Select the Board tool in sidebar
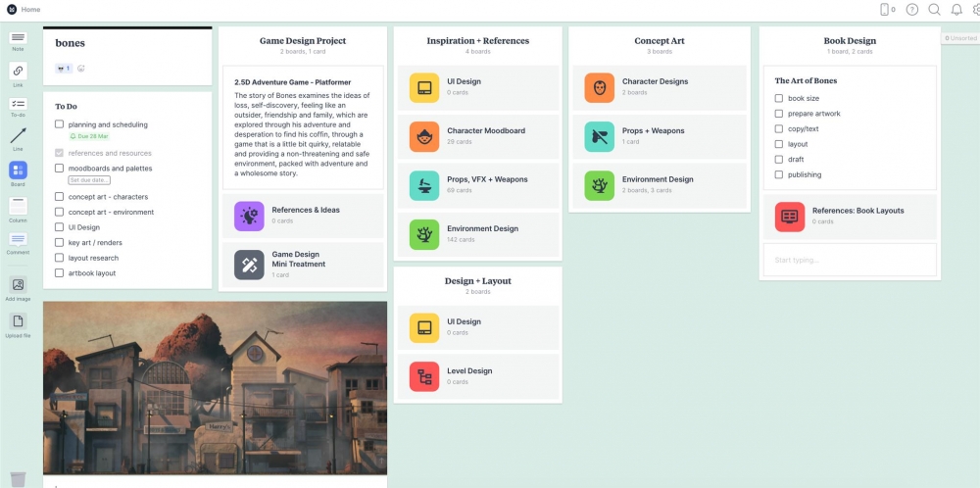This screenshot has width=980, height=488. pyautogui.click(x=18, y=171)
